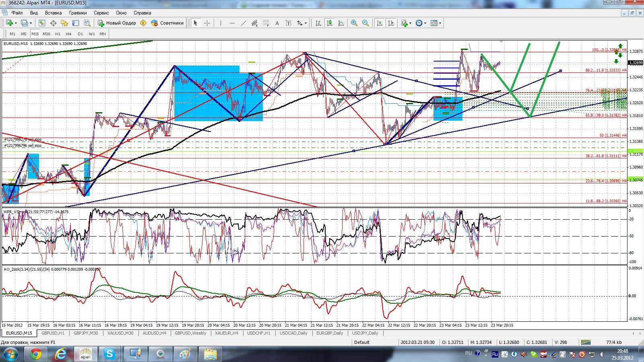Viewport: 644px width, 362px height.
Task: Click the zoom out magnifier icon
Action: point(365,23)
